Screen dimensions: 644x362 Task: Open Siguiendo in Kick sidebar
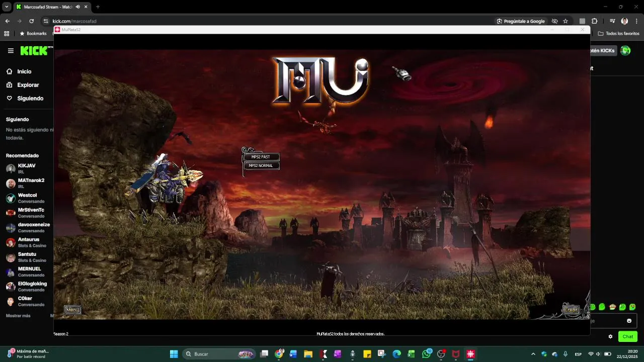(x=25, y=99)
